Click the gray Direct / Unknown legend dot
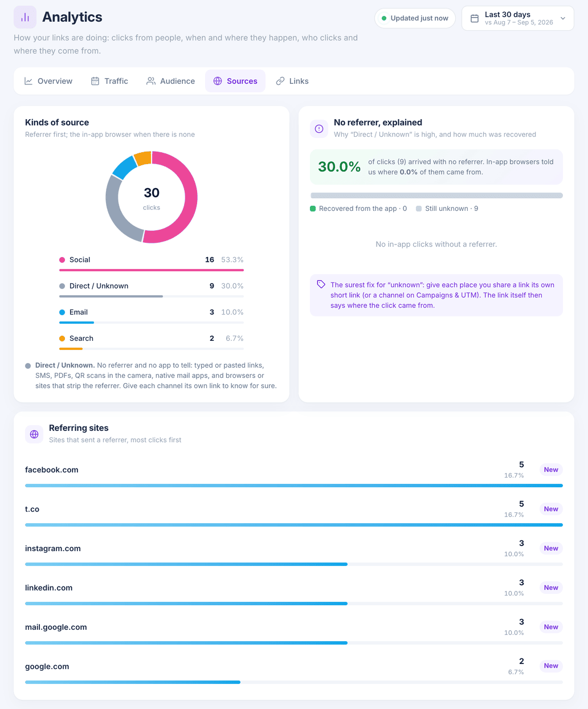Image resolution: width=588 pixels, height=709 pixels. point(62,286)
